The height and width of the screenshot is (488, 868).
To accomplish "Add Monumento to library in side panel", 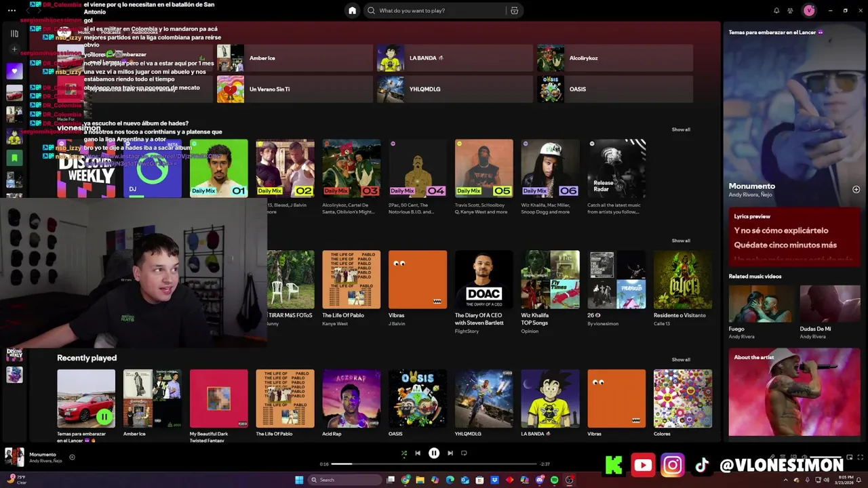I will point(856,190).
